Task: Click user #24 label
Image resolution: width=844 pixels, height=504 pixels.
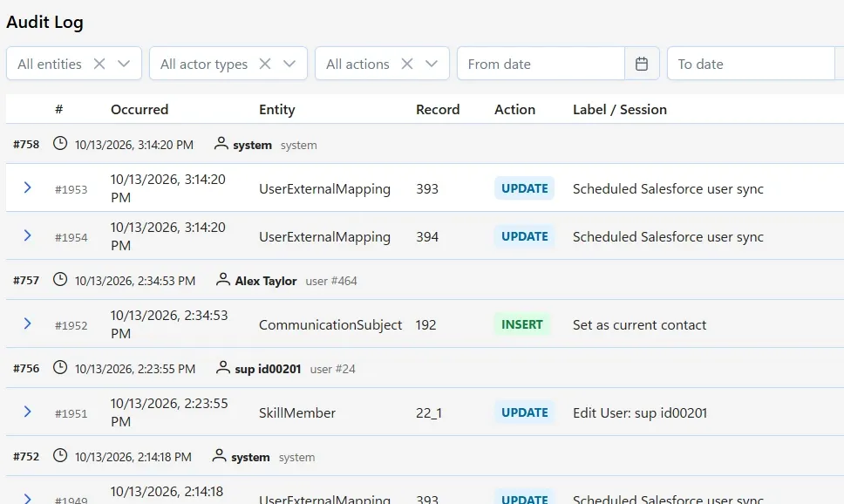Action: [333, 369]
